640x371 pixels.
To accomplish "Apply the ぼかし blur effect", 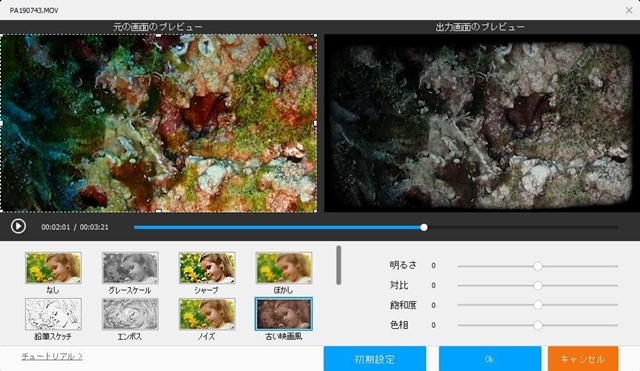I will (284, 268).
